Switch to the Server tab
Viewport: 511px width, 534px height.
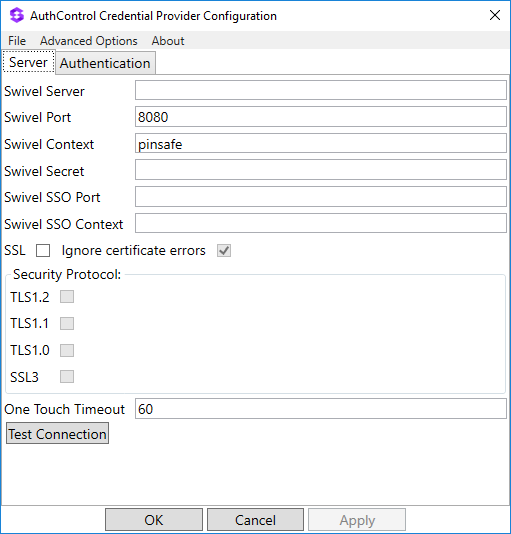click(29, 62)
